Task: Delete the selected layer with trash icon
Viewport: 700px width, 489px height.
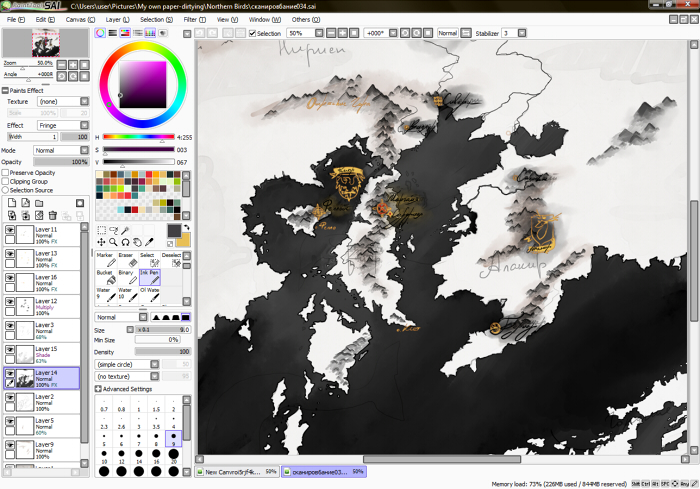Action: (53, 216)
